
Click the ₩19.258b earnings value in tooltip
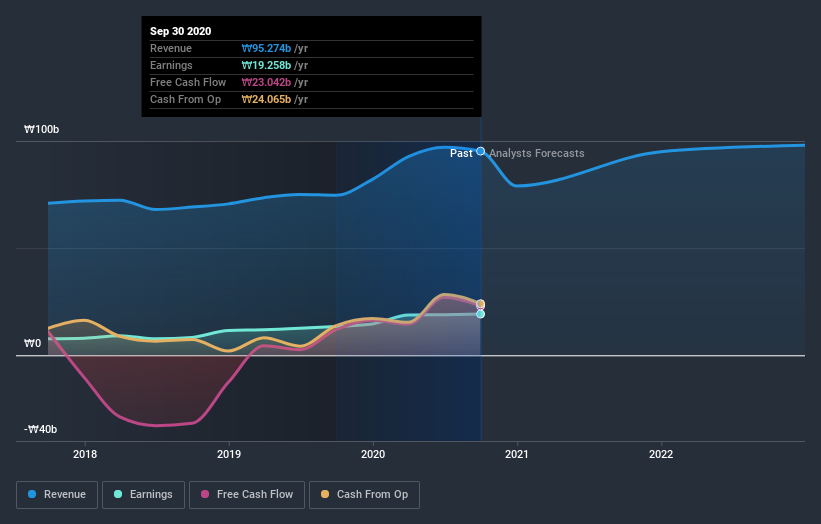click(x=266, y=65)
